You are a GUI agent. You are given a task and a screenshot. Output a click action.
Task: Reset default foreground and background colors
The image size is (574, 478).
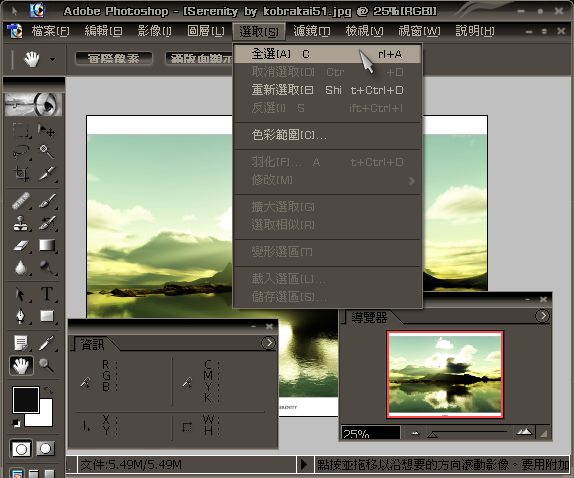point(16,423)
